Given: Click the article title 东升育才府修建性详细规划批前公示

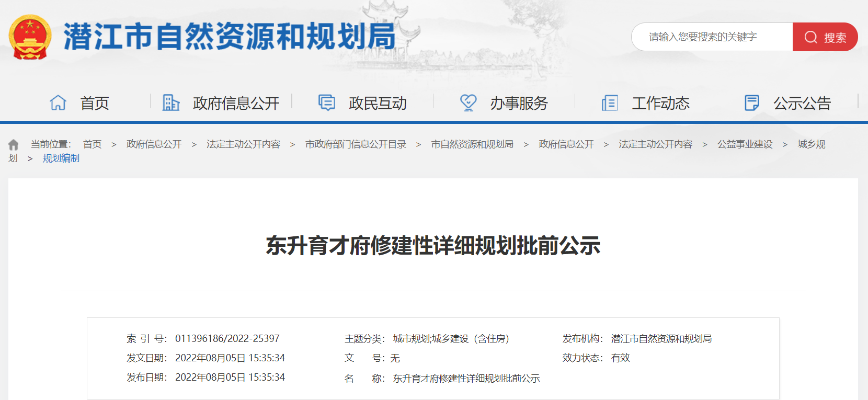Looking at the screenshot, I should coord(433,246).
